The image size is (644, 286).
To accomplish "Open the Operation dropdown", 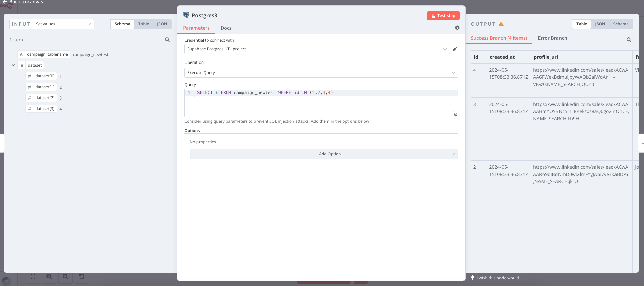I will pos(321,73).
